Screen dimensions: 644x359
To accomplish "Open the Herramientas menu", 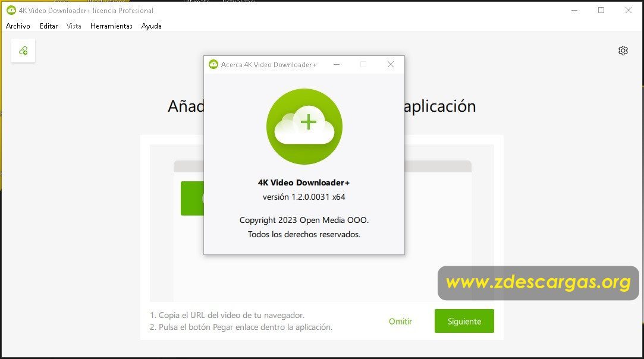I will click(111, 26).
